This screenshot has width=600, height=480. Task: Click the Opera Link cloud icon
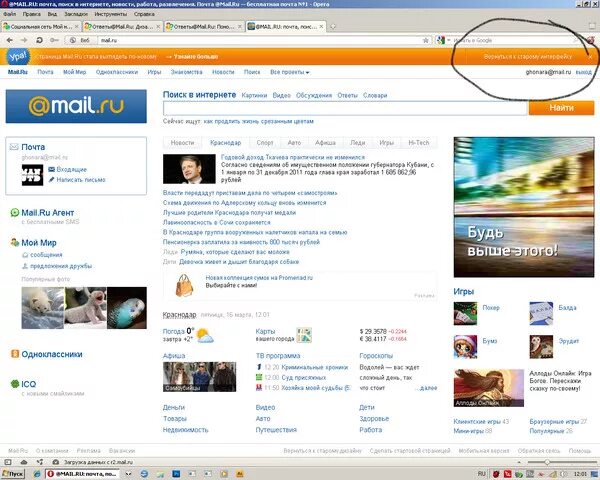click(24, 462)
